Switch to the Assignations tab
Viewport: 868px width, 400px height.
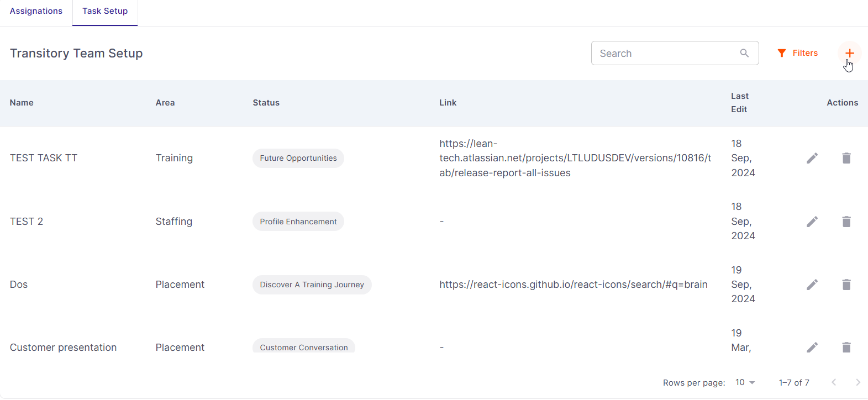(x=36, y=11)
